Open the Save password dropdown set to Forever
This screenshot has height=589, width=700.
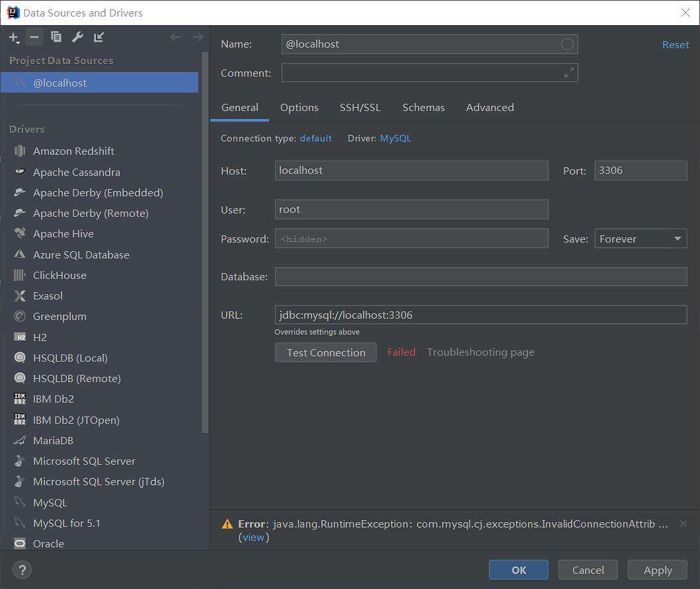click(x=641, y=239)
